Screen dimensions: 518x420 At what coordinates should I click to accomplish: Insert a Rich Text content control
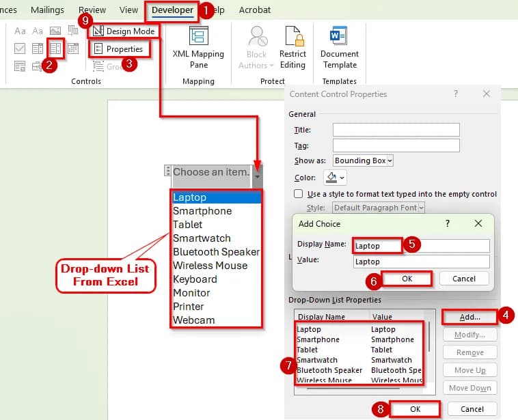pyautogui.click(x=20, y=31)
